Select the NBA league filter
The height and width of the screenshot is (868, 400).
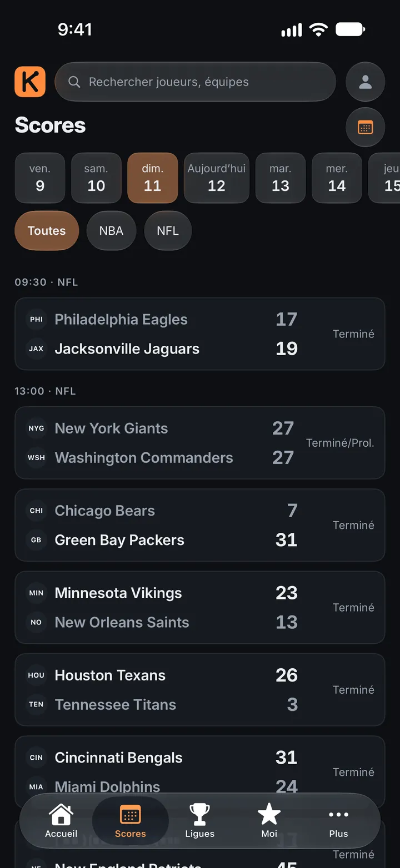[x=111, y=231]
